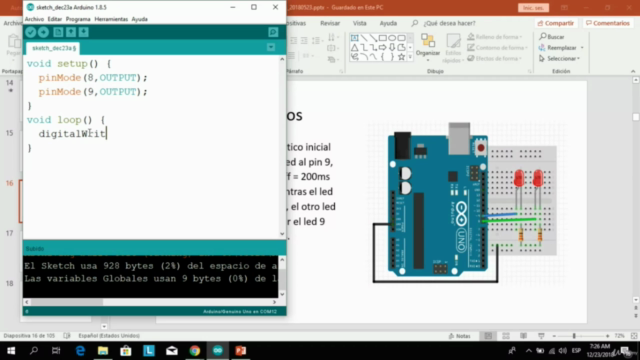Switch to Normal view in PowerPoint status bar

488,336
